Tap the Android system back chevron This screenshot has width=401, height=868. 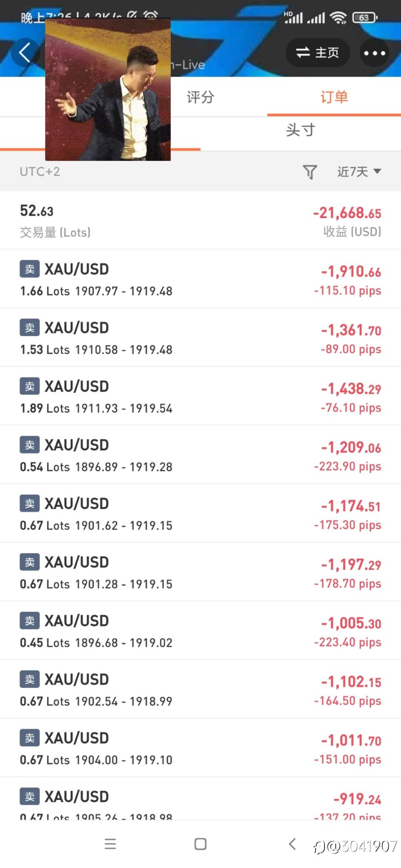292,844
